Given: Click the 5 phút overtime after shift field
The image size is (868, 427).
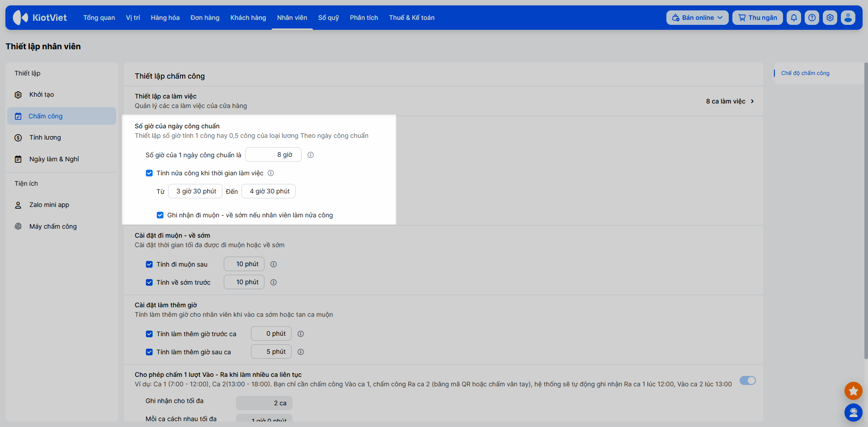Looking at the screenshot, I should 271,352.
